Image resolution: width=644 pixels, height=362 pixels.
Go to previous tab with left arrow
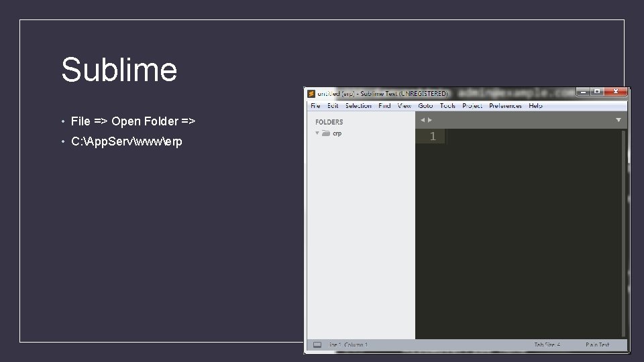click(x=423, y=120)
